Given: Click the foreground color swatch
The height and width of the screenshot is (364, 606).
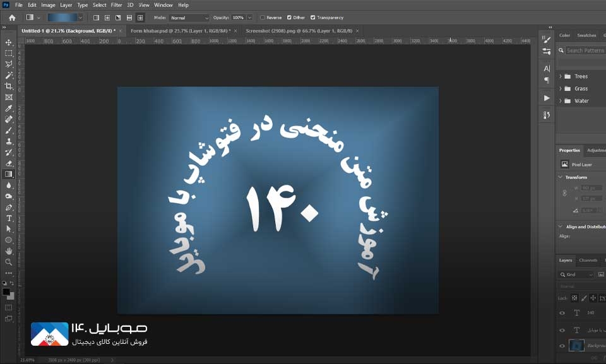Looking at the screenshot, I should (6, 292).
